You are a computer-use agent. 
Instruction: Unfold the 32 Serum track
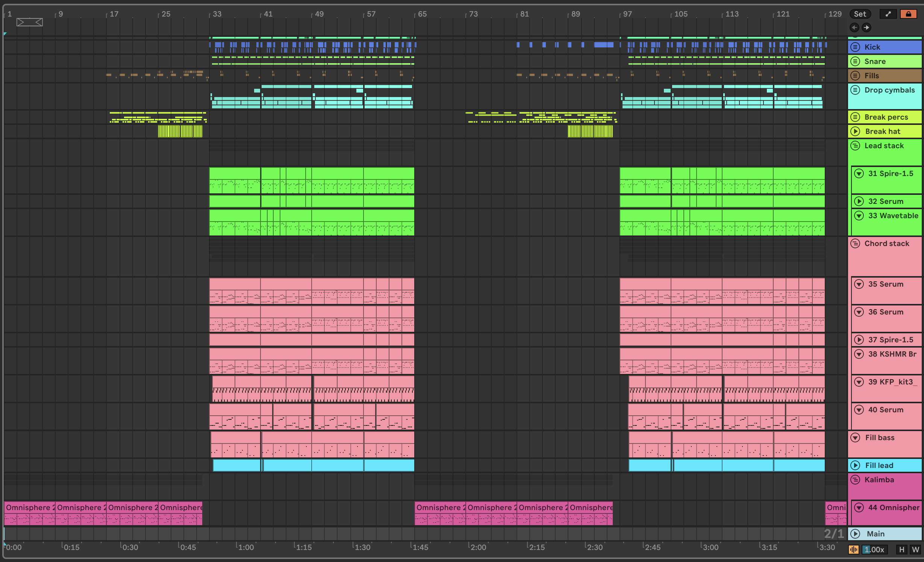click(x=859, y=201)
